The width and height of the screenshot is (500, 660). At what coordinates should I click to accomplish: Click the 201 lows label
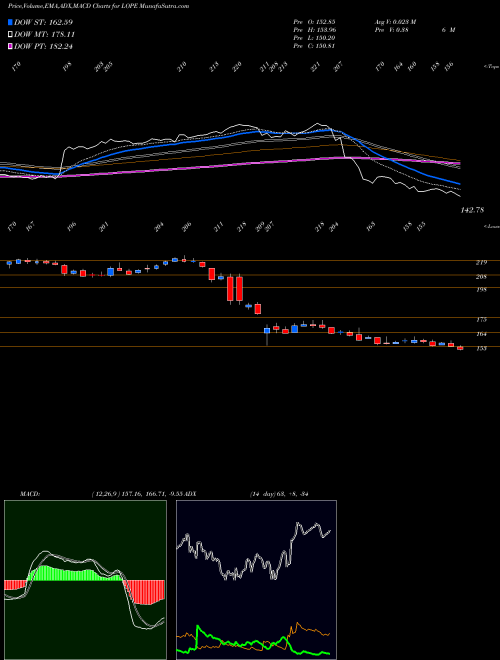click(104, 226)
